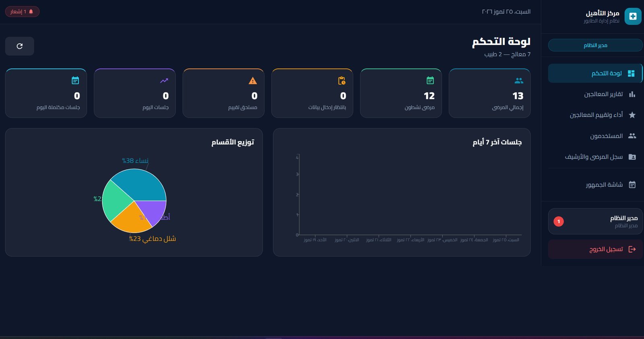The width and height of the screenshot is (644, 339).
Task: Click the folder-person icon beside سجل المرضى
Action: coord(632,157)
